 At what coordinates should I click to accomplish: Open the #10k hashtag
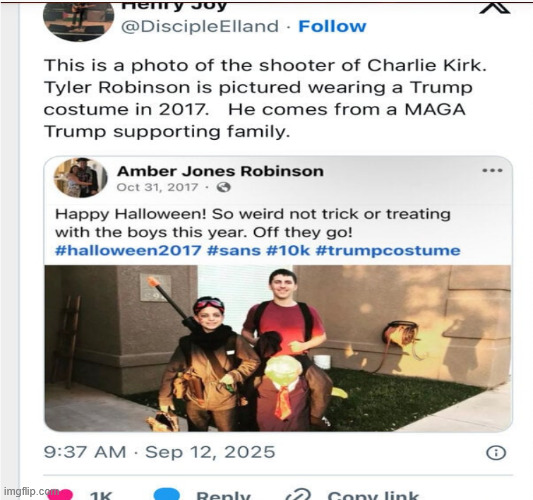[x=288, y=251]
